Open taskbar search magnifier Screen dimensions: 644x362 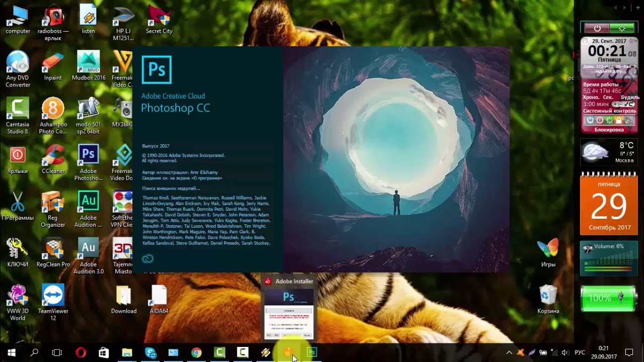pos(34,352)
